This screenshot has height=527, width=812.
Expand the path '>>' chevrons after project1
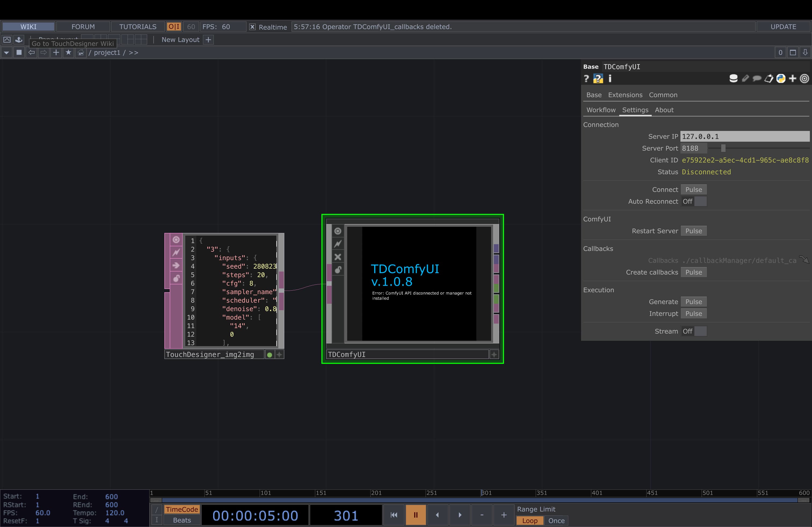[x=133, y=53]
